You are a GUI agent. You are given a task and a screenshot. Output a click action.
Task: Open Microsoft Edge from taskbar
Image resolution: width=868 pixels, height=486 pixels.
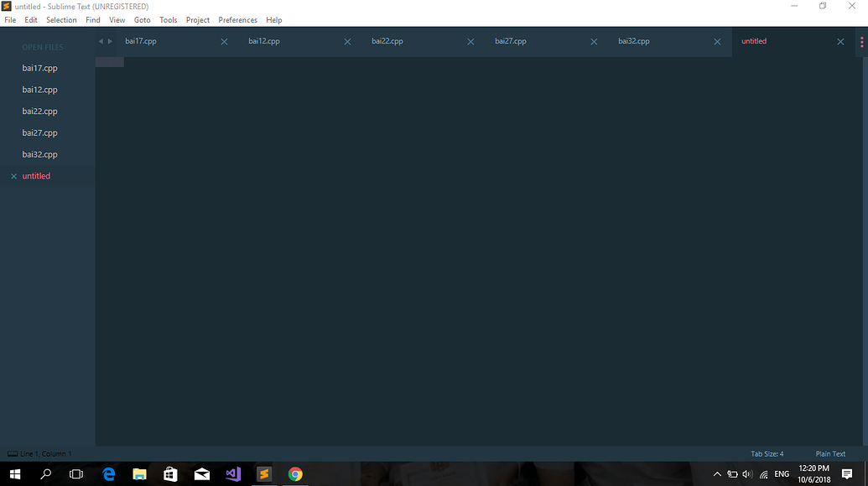[108, 473]
